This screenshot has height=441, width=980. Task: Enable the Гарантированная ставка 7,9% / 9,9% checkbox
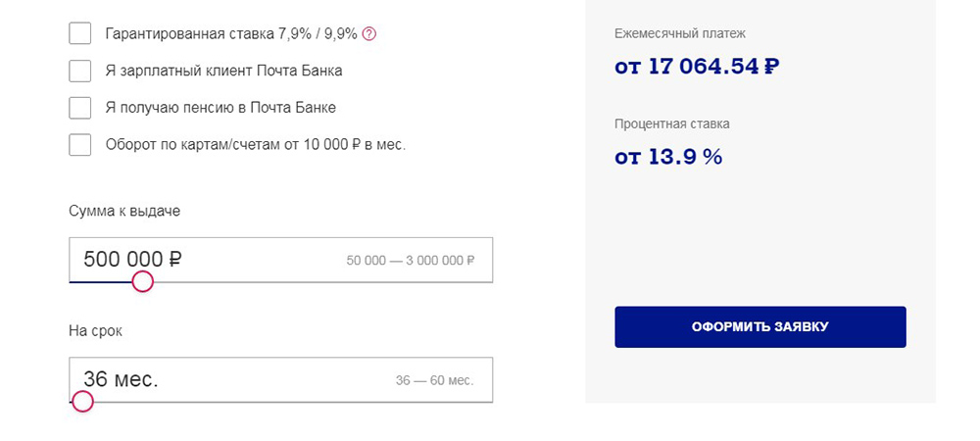[x=80, y=33]
